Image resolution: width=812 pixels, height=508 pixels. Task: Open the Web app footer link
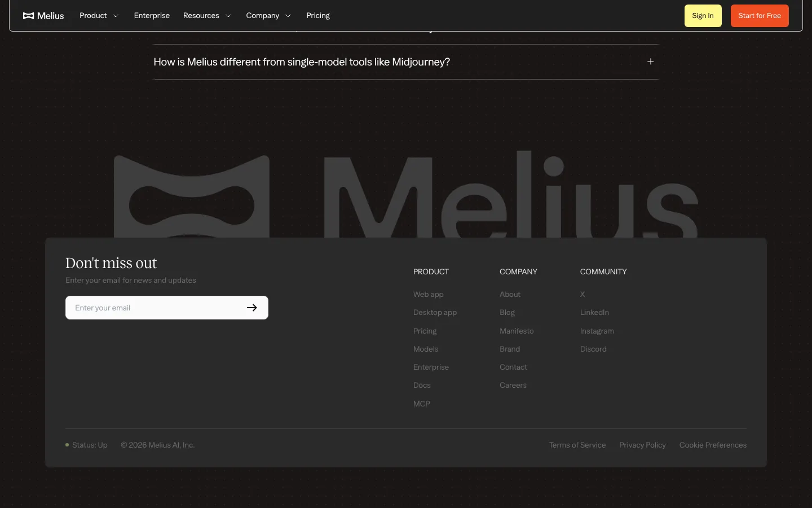point(429,294)
